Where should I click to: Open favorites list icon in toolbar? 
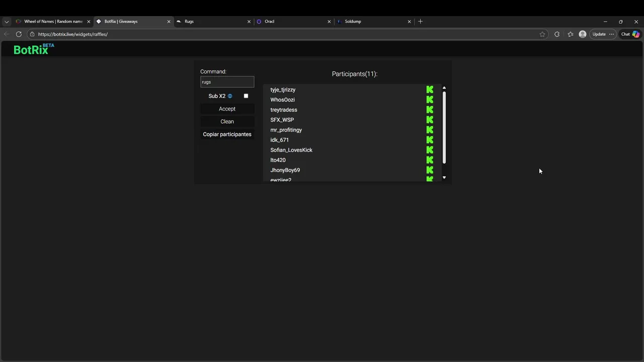click(x=570, y=34)
